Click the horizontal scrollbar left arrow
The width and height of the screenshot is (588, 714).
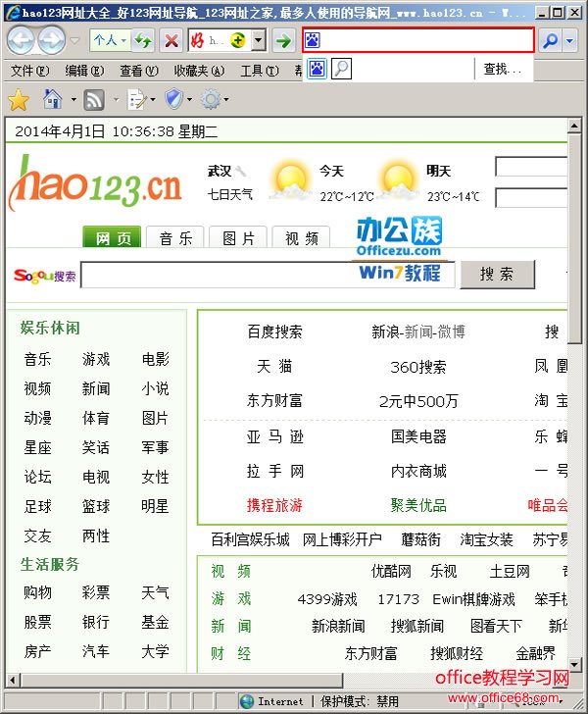click(x=13, y=681)
